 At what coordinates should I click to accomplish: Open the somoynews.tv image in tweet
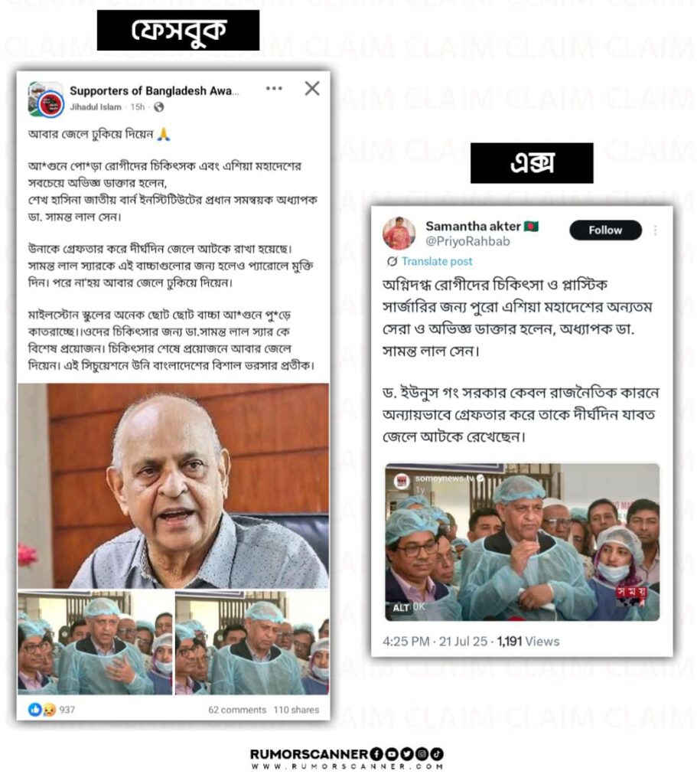pos(522,542)
